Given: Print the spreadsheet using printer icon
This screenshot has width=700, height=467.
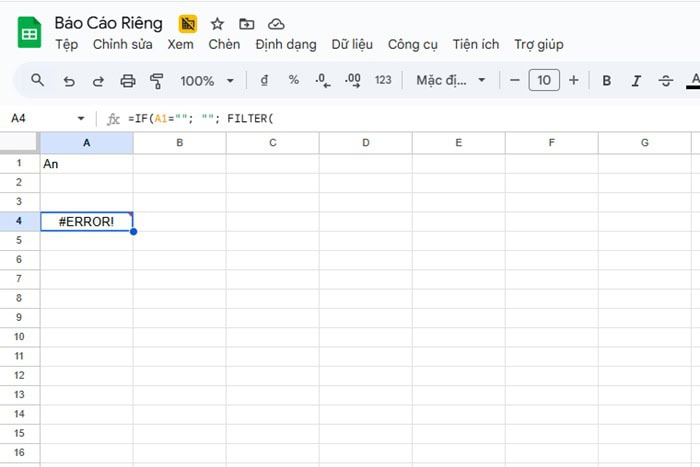Looking at the screenshot, I should click(x=127, y=80).
